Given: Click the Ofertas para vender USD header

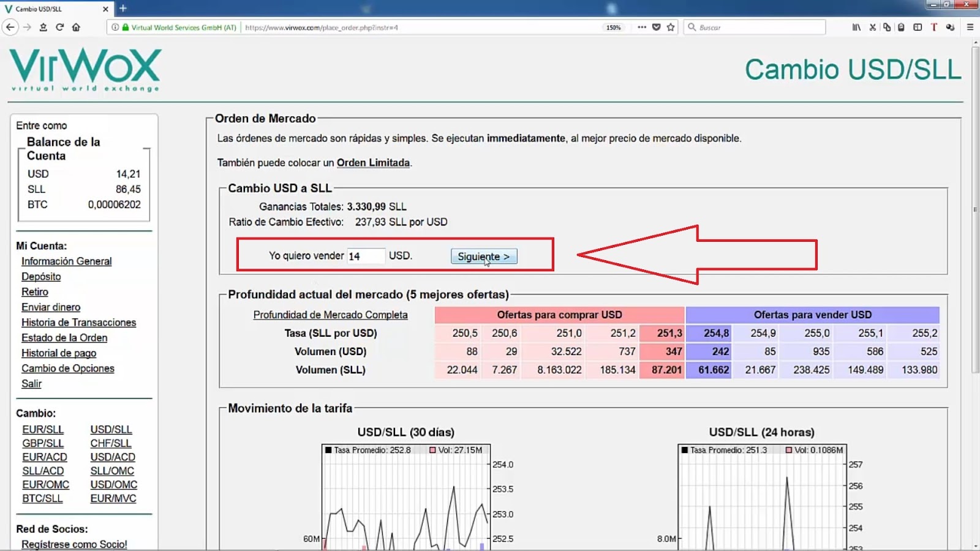Looking at the screenshot, I should coord(813,315).
